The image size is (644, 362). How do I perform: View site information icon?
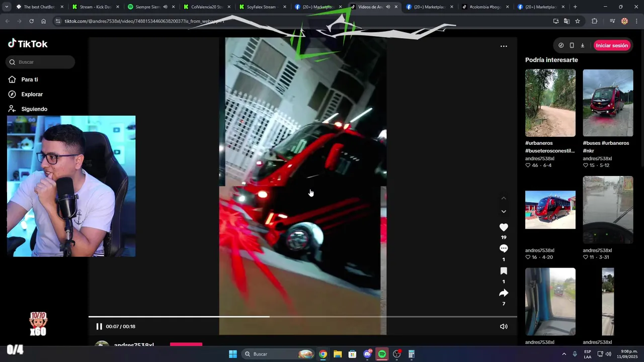pos(58,21)
